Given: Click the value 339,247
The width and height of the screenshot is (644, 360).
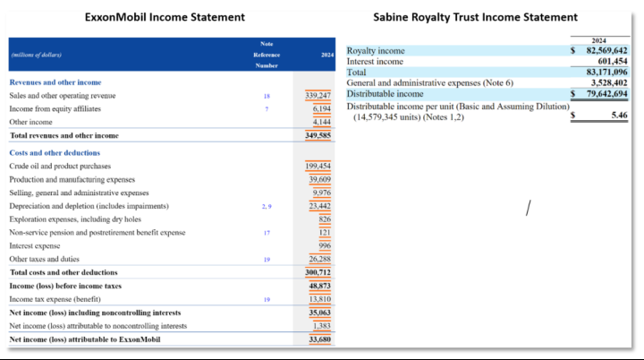Looking at the screenshot, I should pos(318,96).
